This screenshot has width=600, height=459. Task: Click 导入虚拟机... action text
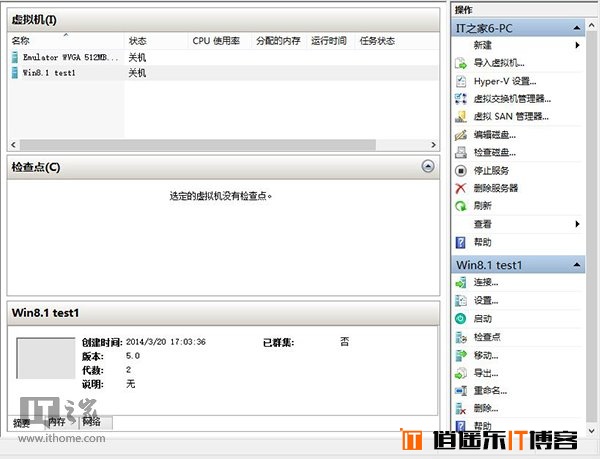click(x=499, y=63)
